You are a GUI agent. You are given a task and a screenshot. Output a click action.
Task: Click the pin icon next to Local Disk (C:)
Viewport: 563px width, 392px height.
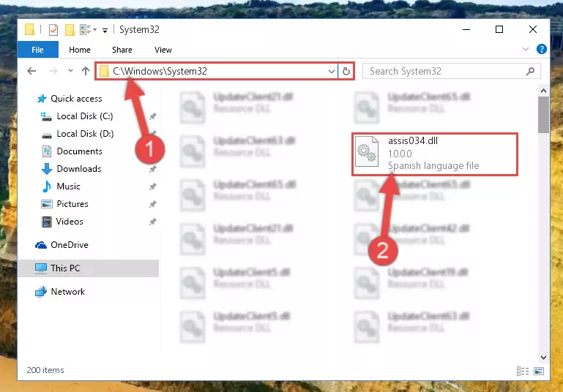coord(152,116)
